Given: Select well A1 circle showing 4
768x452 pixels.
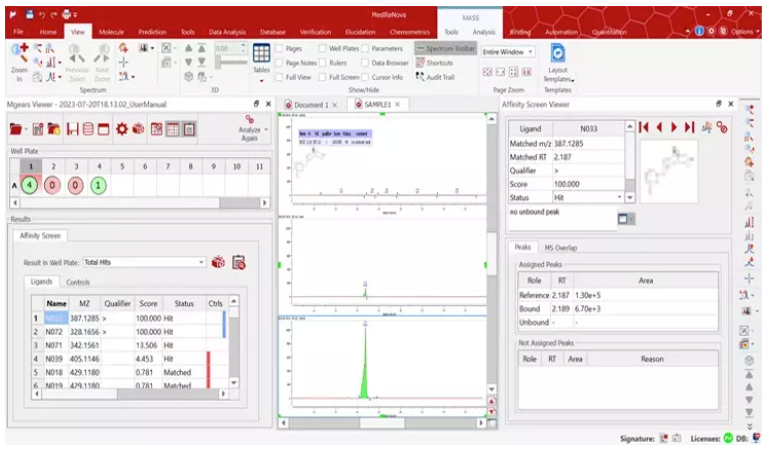Looking at the screenshot, I should tap(30, 185).
